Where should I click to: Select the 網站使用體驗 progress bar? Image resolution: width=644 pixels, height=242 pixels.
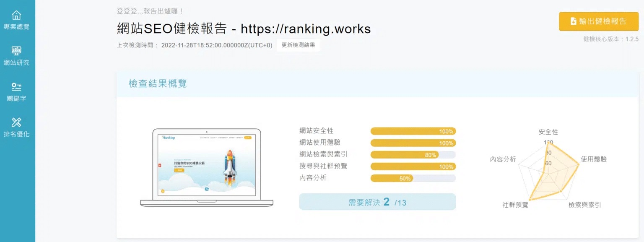point(413,143)
